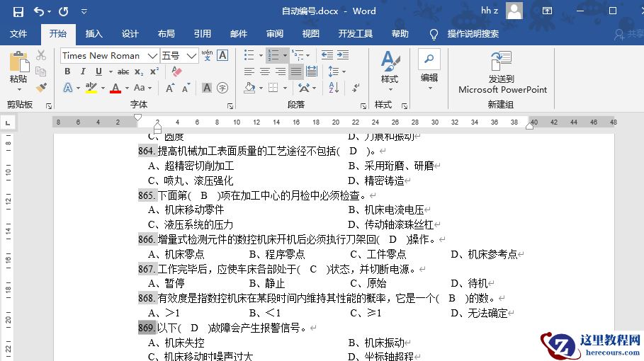Toggle subscript formatting
The height and width of the screenshot is (361, 644).
pyautogui.click(x=140, y=71)
